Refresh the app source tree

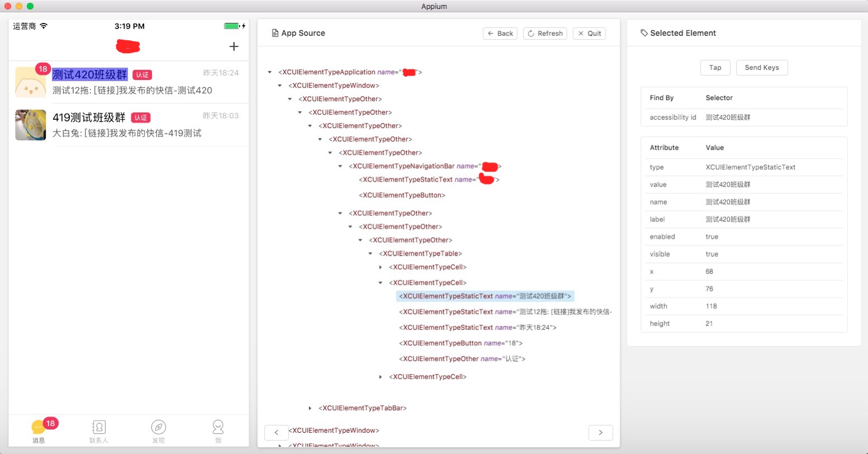545,34
